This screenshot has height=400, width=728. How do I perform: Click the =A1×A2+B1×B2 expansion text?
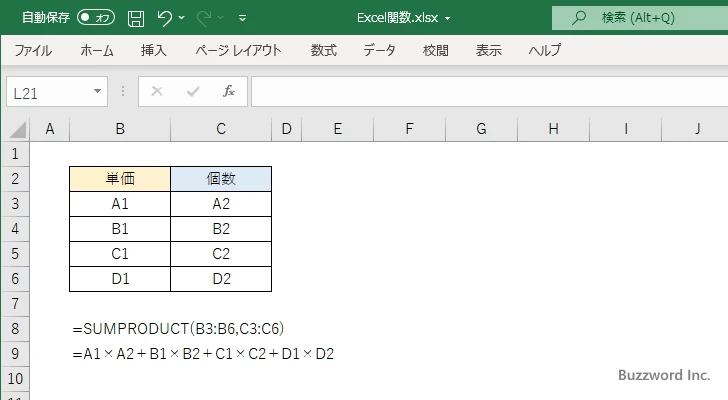(x=203, y=354)
